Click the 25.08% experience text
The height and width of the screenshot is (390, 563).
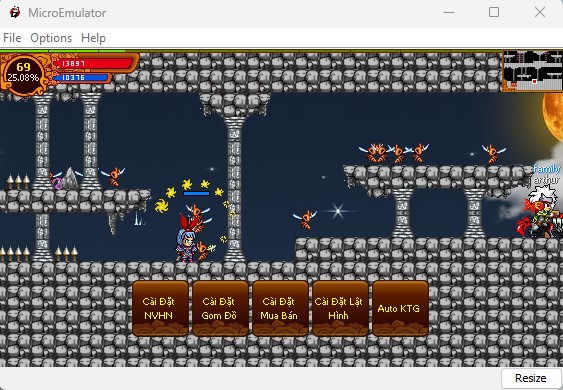(x=23, y=78)
